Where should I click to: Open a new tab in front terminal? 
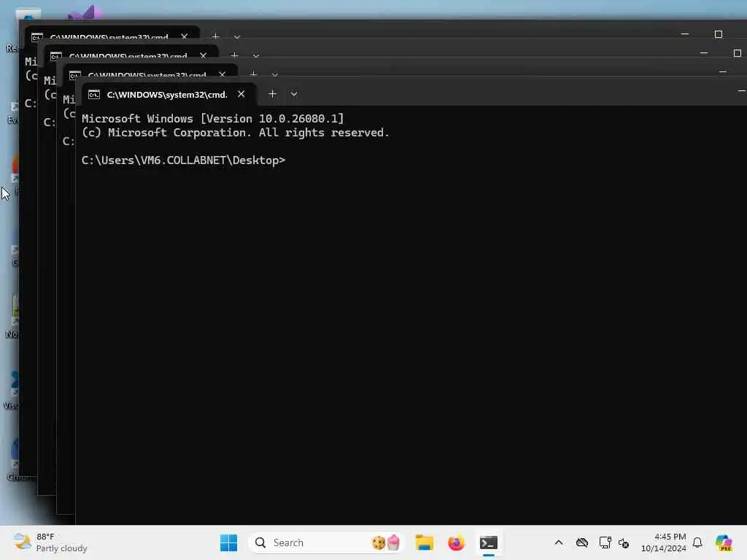pos(272,94)
